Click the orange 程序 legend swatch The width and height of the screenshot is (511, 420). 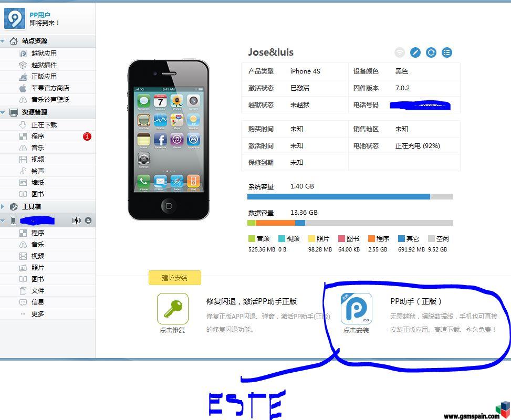(371, 238)
